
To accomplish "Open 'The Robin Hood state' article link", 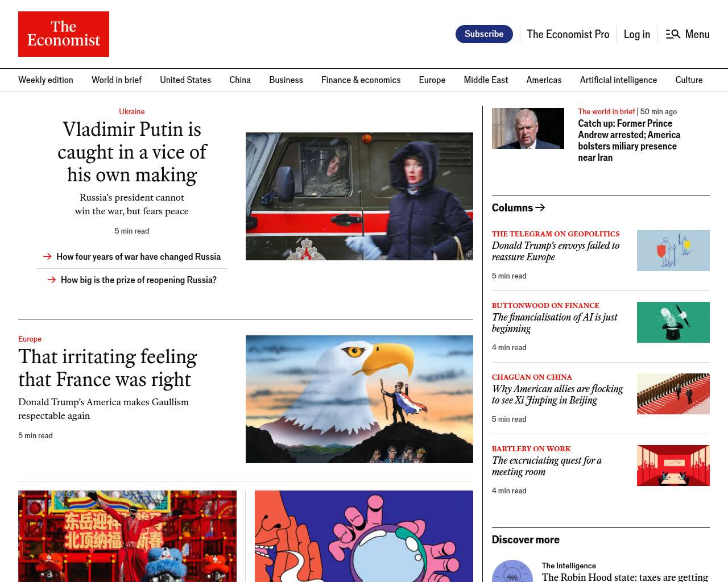I will (625, 577).
